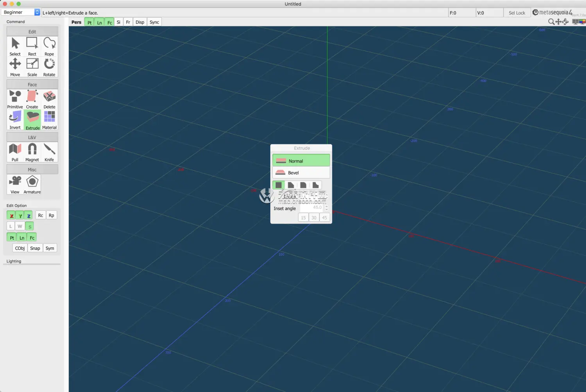Set inset angle preset to 45
Screen dimensions: 586x392
325,217
